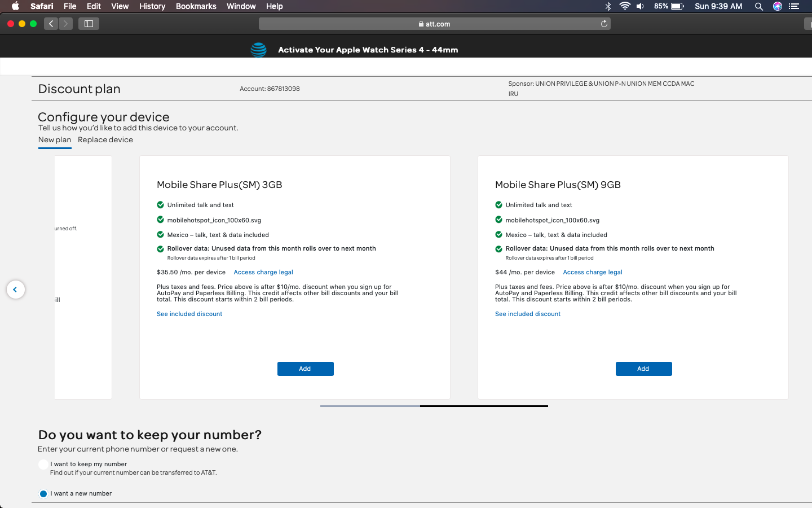Open the Bluetooth status icon
Image resolution: width=812 pixels, height=508 pixels.
(608, 6)
